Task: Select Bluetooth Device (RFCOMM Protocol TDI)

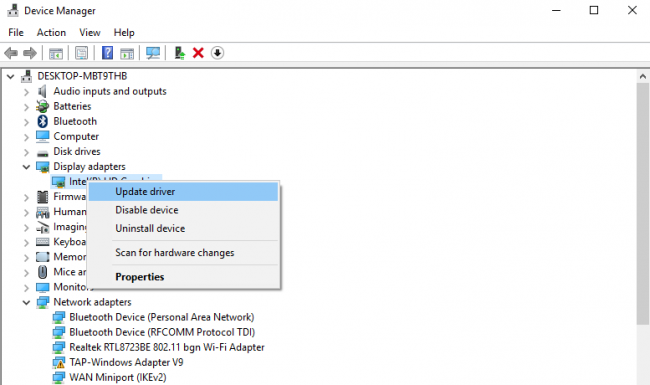Action: [162, 332]
